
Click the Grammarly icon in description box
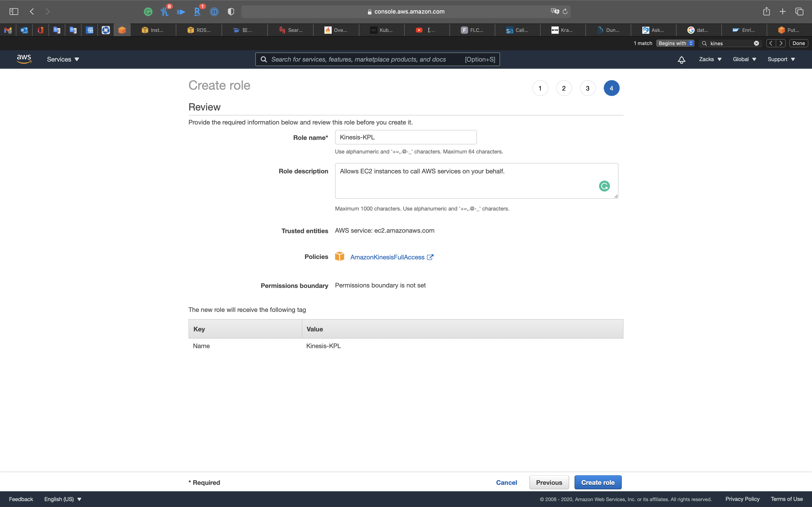click(x=604, y=186)
